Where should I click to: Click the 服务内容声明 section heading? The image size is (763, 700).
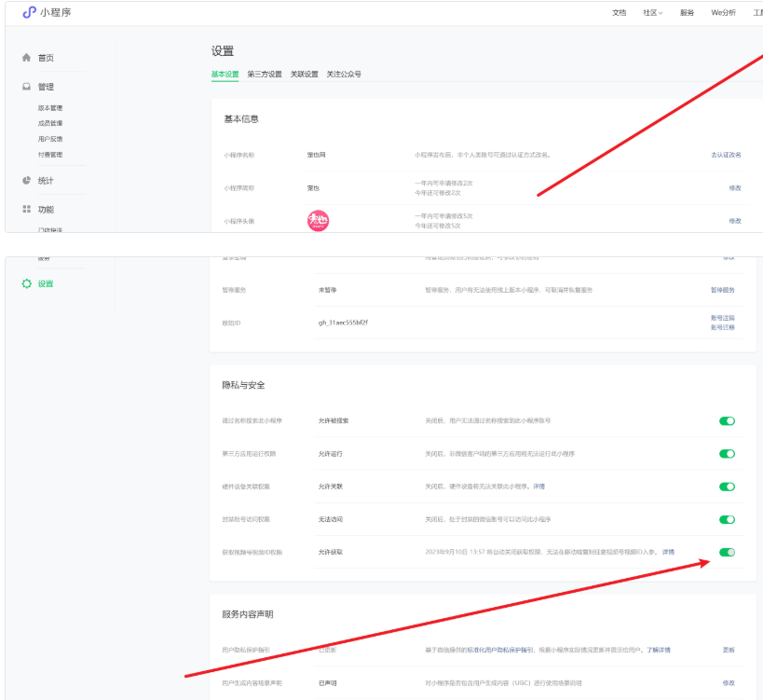(x=248, y=614)
